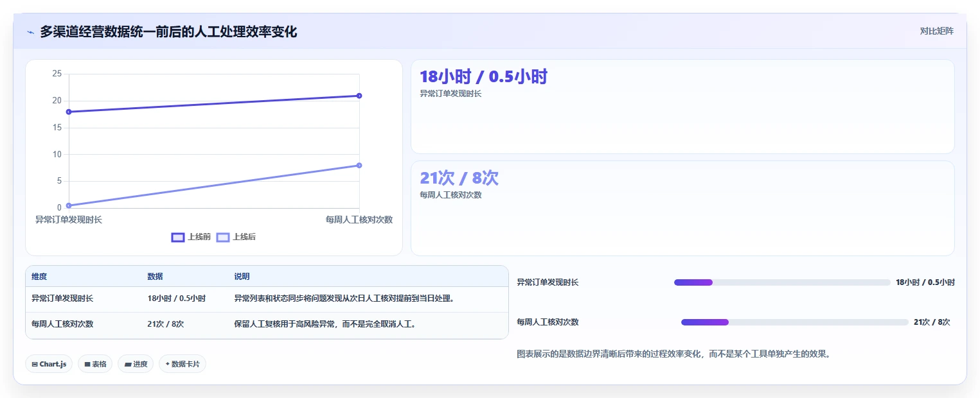The width and height of the screenshot is (980, 398).
Task: Click 18小时 / 0.5小时 value beside progress bar
Action: [x=925, y=282]
